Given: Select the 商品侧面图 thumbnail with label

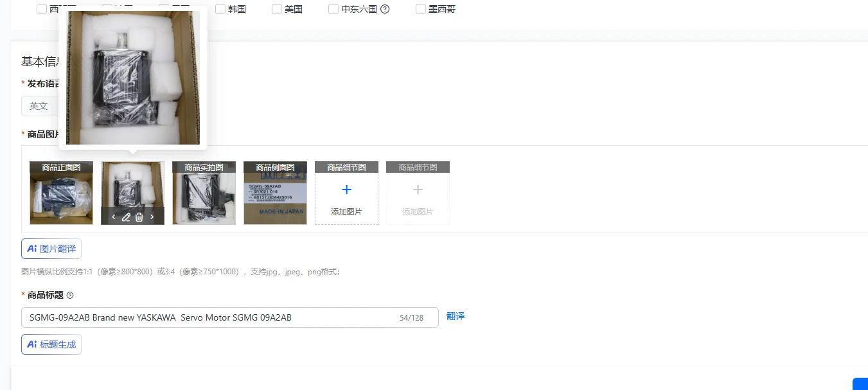Looking at the screenshot, I should click(275, 193).
